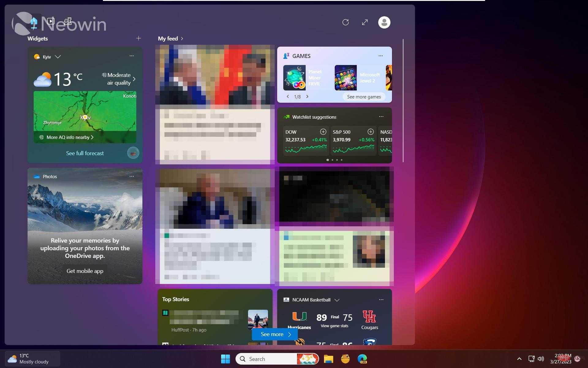
Task: Click the Get mobile app link
Action: pos(85,271)
